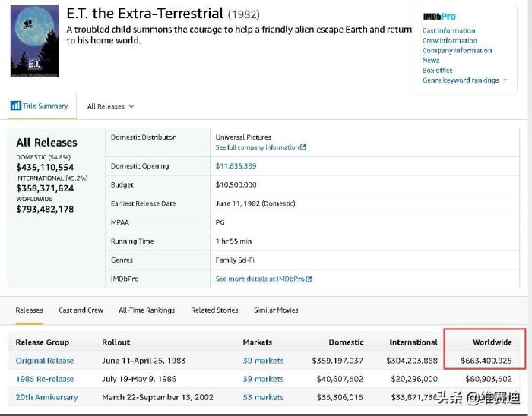Select the Related Stories tab

click(x=214, y=310)
